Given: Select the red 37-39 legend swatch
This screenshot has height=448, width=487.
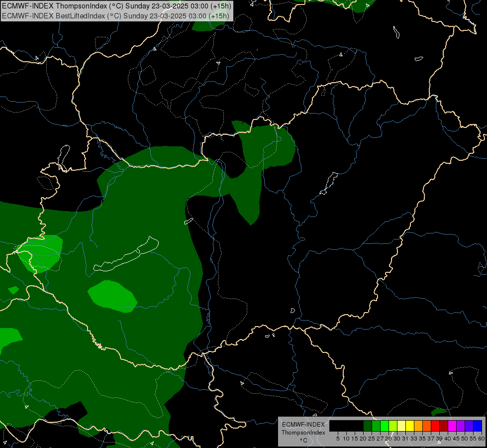Looking at the screenshot, I should [435, 426].
